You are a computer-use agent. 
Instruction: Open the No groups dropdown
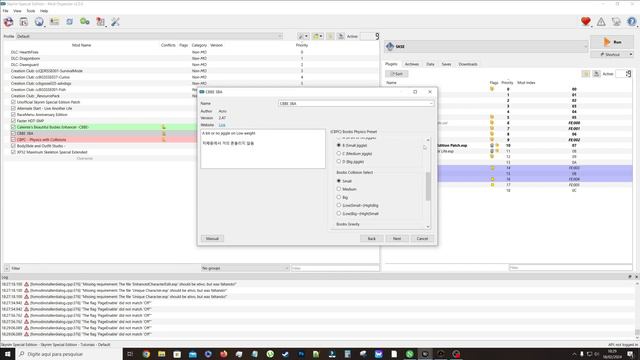pos(245,268)
